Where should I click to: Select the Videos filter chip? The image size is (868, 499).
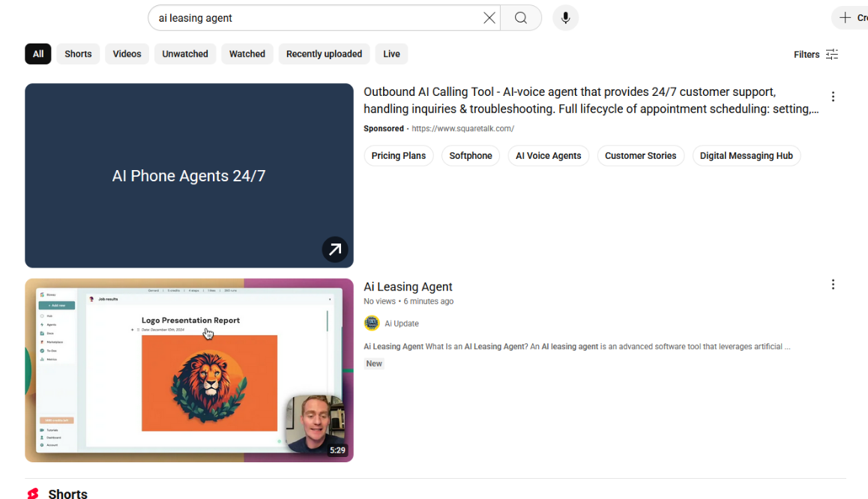[x=127, y=54]
